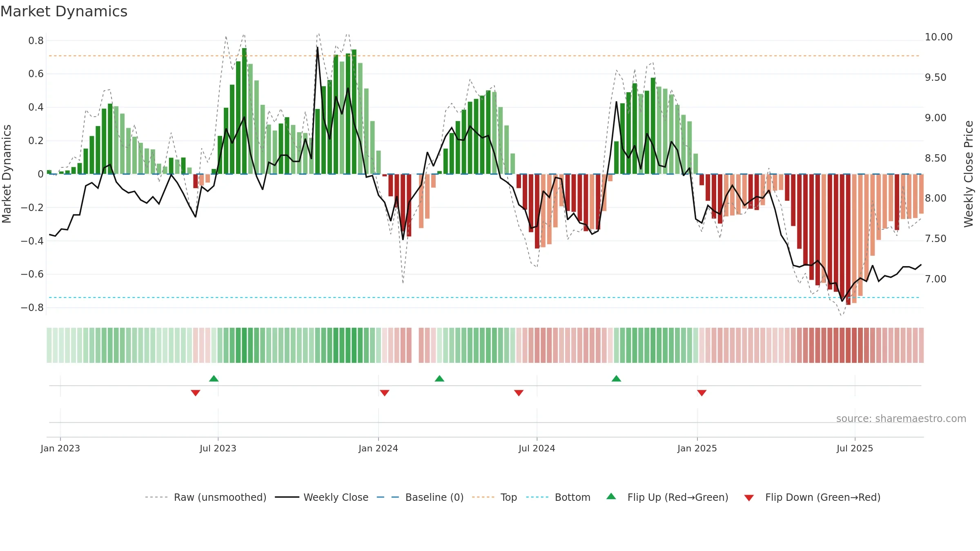
Task: Toggle Flip Up (Red→Green) legend entry
Action: pos(667,497)
